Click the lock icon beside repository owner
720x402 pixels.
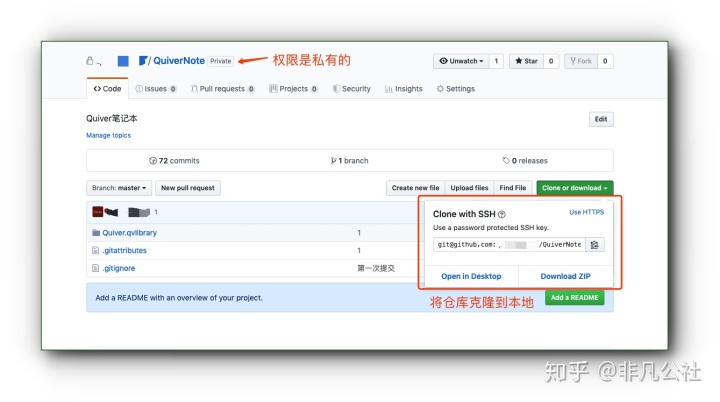pos(90,61)
